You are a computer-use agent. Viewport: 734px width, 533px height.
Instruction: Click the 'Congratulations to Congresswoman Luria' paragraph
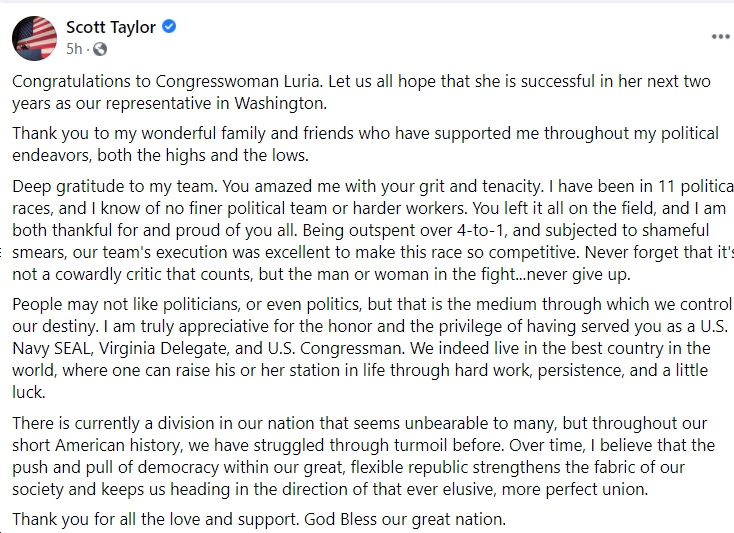[x=361, y=92]
